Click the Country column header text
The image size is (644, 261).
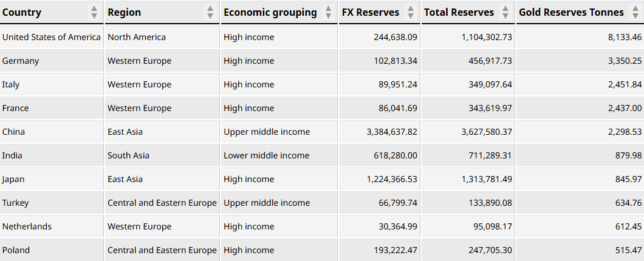(22, 12)
